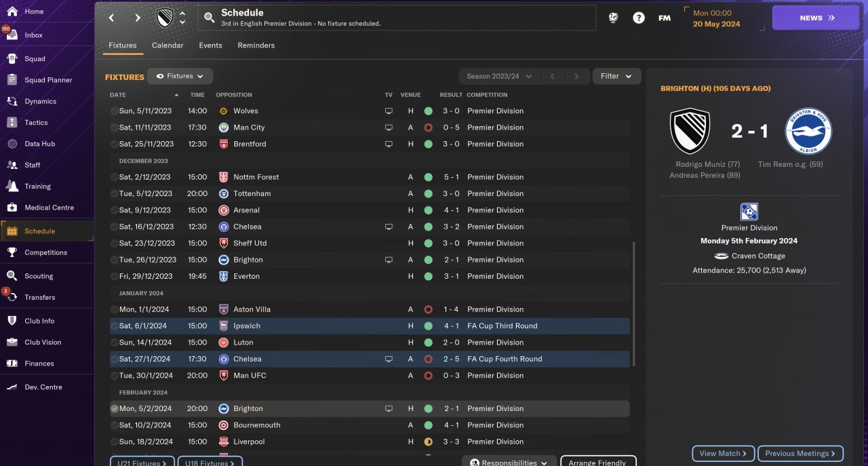The image size is (868, 466).
Task: Click the FM logo icon
Action: click(x=665, y=18)
